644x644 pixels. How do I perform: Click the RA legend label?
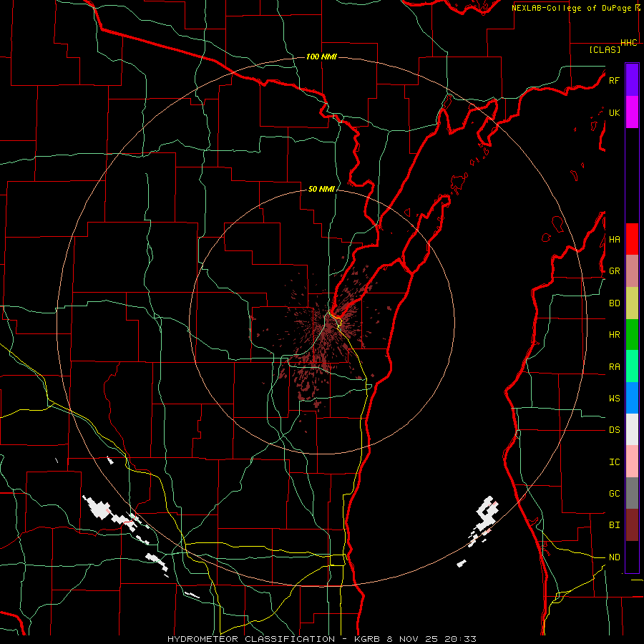(x=614, y=366)
